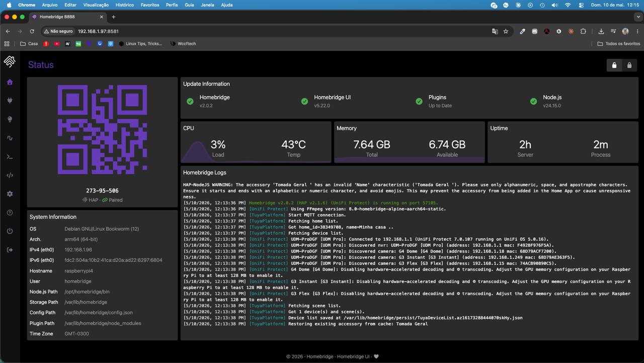This screenshot has width=644, height=363.
Task: Open the Logs waveform icon in sidebar
Action: 10,138
